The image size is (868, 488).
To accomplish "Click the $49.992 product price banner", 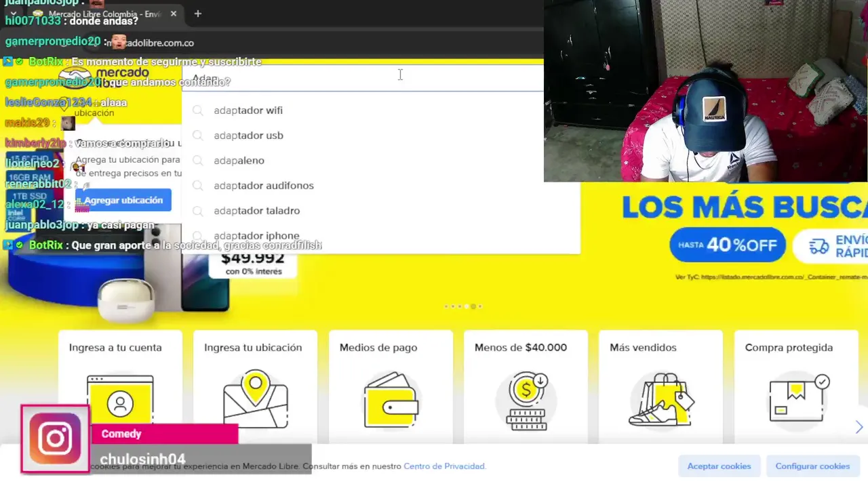I will (252, 263).
